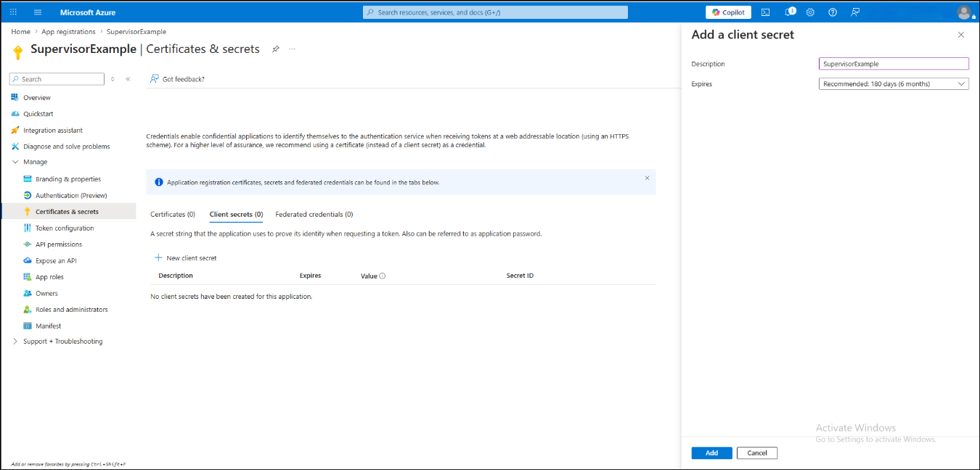
Task: Select the Client secrets (0) tab
Action: 236,215
